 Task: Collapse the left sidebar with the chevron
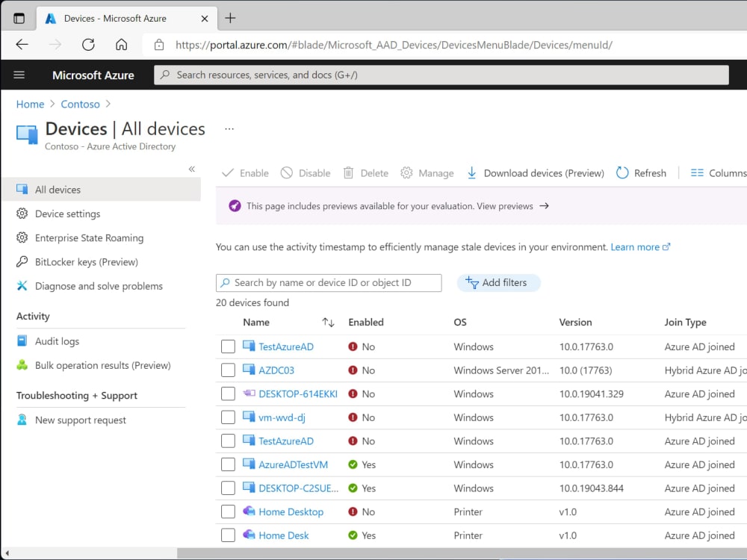point(192,169)
